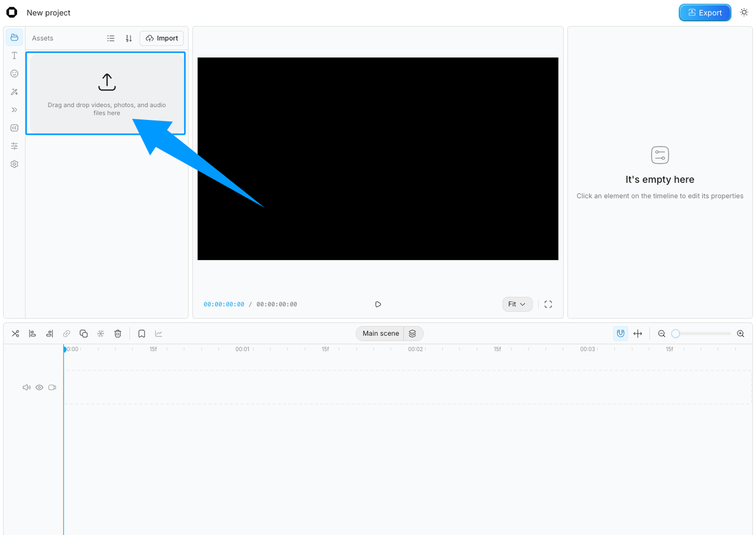The width and height of the screenshot is (756, 535).
Task: Click the align right trim icon
Action: [50, 333]
